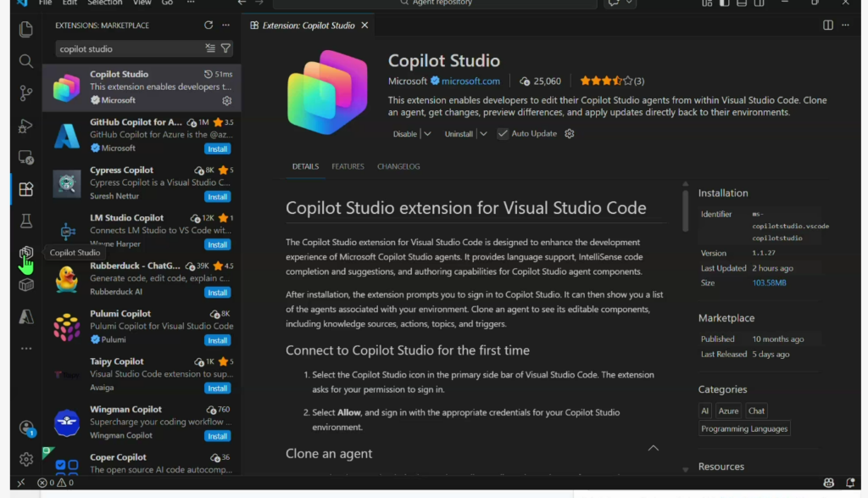Viewport: 868px width, 498px height.
Task: Open extension settings gear beside Auto Update
Action: [x=570, y=133]
